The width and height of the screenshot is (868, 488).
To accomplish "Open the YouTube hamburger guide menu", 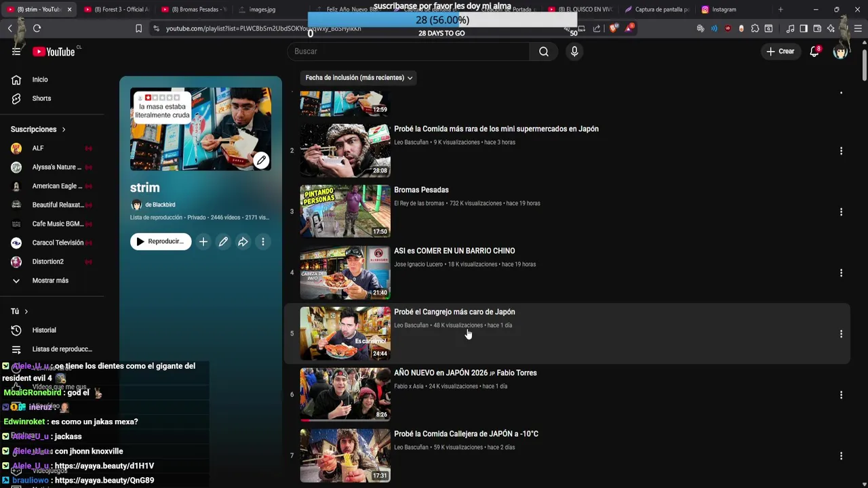I will coord(16,52).
